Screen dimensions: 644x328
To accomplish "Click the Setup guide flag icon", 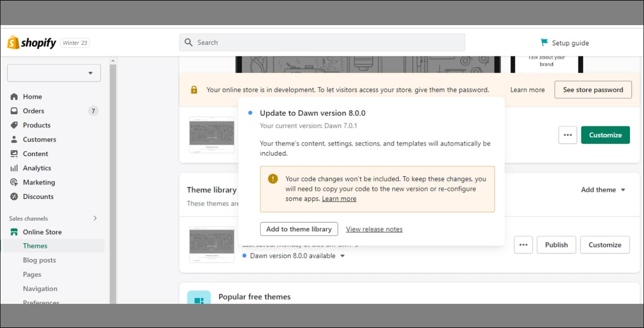I will pyautogui.click(x=544, y=43).
